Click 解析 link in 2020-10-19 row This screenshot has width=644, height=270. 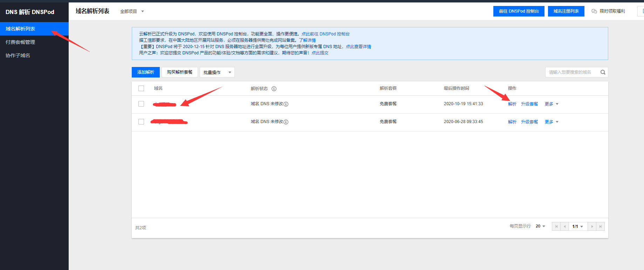[512, 104]
